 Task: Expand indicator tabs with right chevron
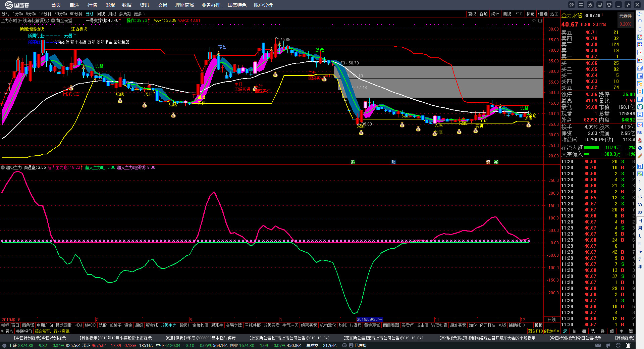(x=524, y=325)
